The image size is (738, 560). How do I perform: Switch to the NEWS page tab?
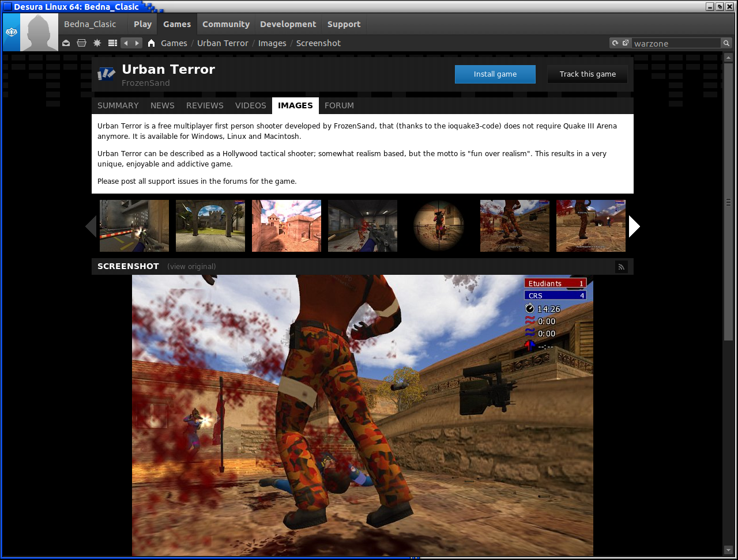[163, 105]
